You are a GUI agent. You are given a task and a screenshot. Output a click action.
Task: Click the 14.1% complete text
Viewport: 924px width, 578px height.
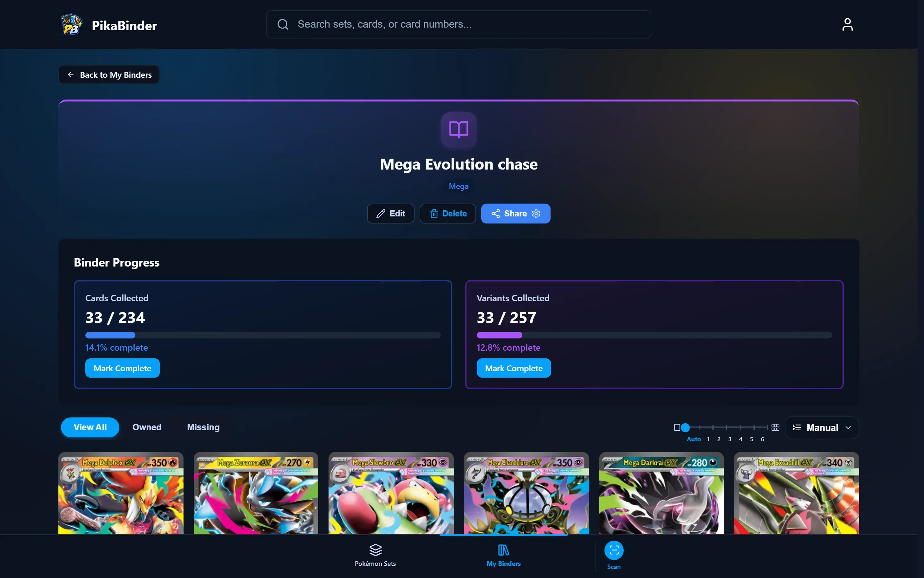point(116,347)
